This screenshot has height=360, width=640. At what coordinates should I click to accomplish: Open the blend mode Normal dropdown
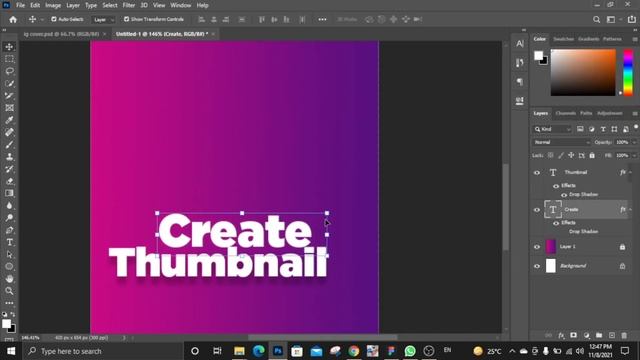click(561, 142)
